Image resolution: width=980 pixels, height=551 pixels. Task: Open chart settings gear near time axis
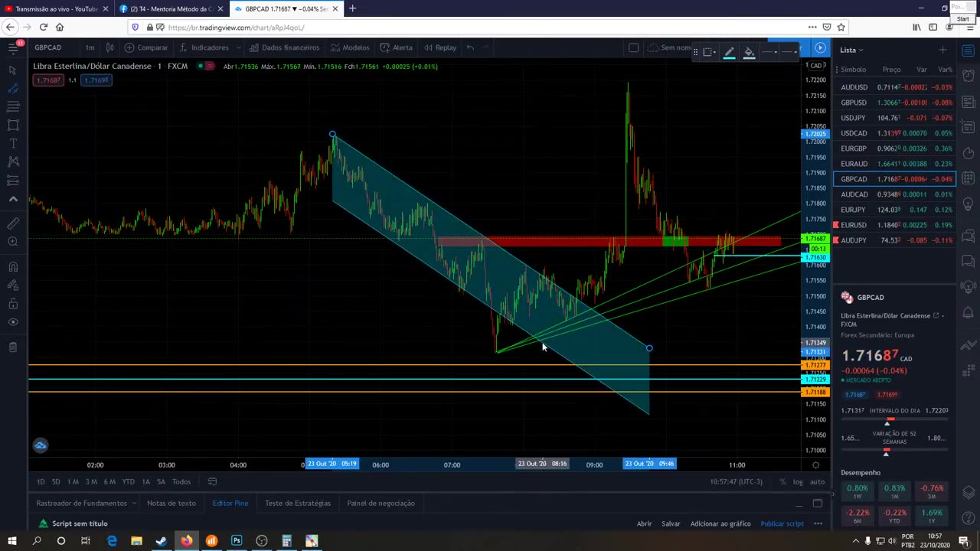(x=815, y=465)
